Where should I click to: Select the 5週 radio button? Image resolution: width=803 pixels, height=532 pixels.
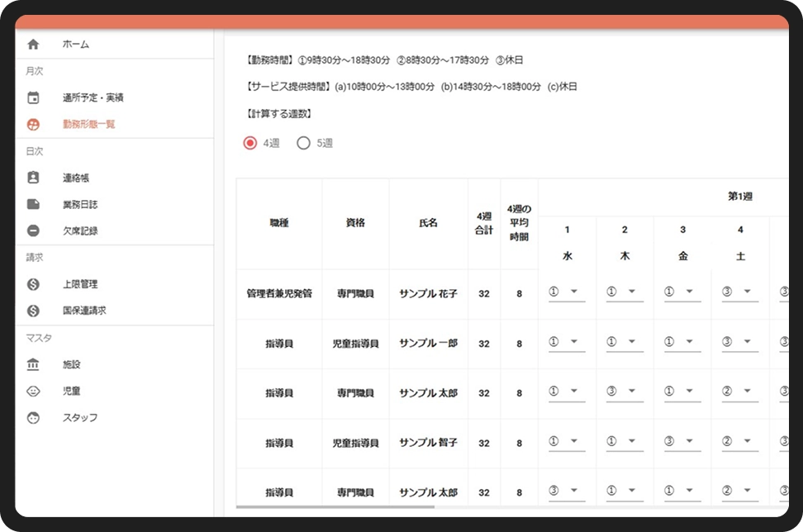303,143
